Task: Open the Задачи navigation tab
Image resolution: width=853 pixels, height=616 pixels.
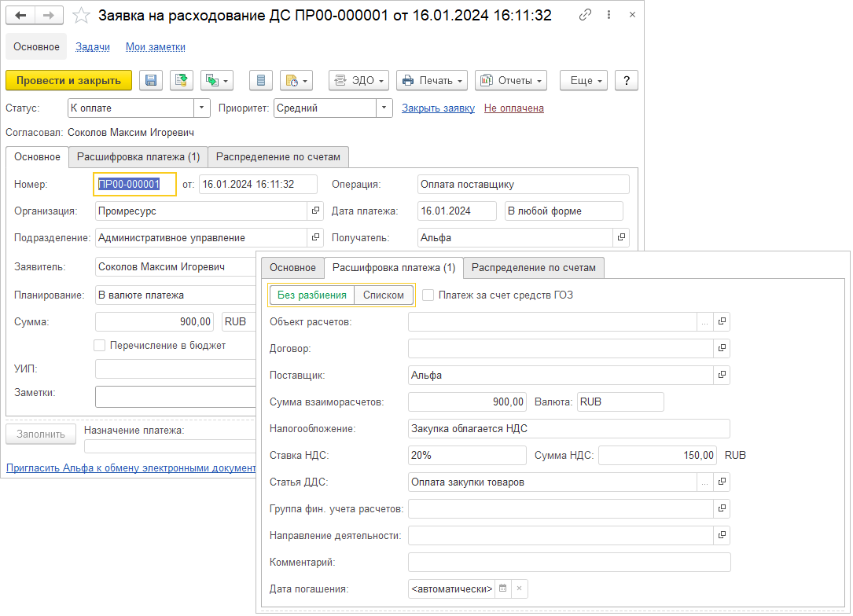Action: 93,46
